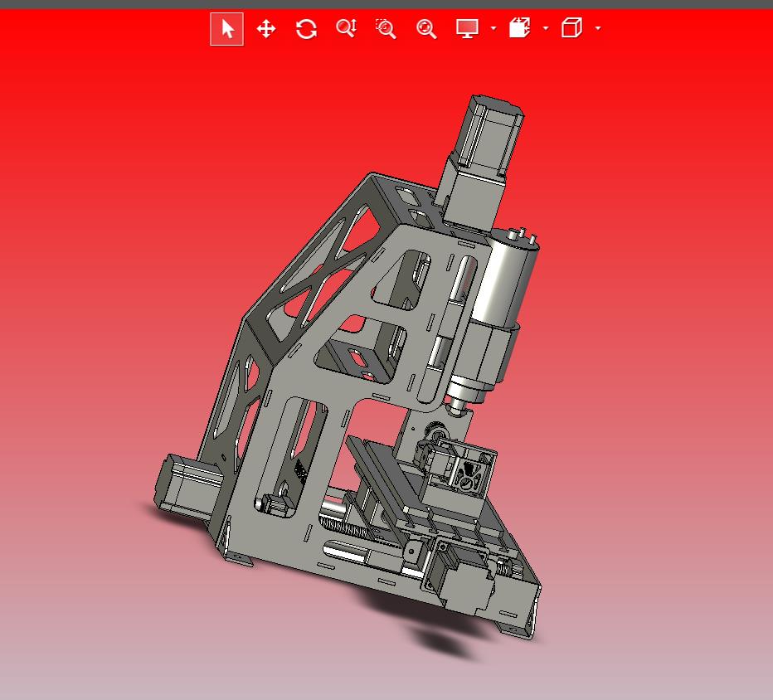Choose the Pan move tool
This screenshot has height=700, width=773.
(266, 28)
